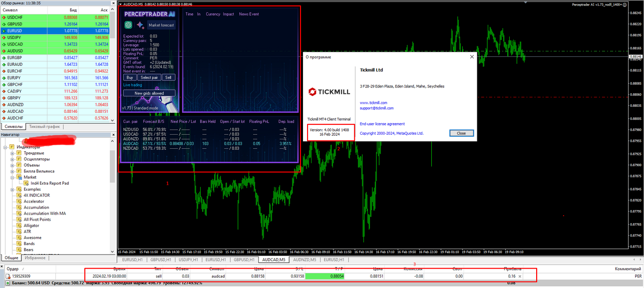Viewport: 644px width, 288px height.
Task: Click the EURGBP direction arrow icon
Action: point(4,57)
